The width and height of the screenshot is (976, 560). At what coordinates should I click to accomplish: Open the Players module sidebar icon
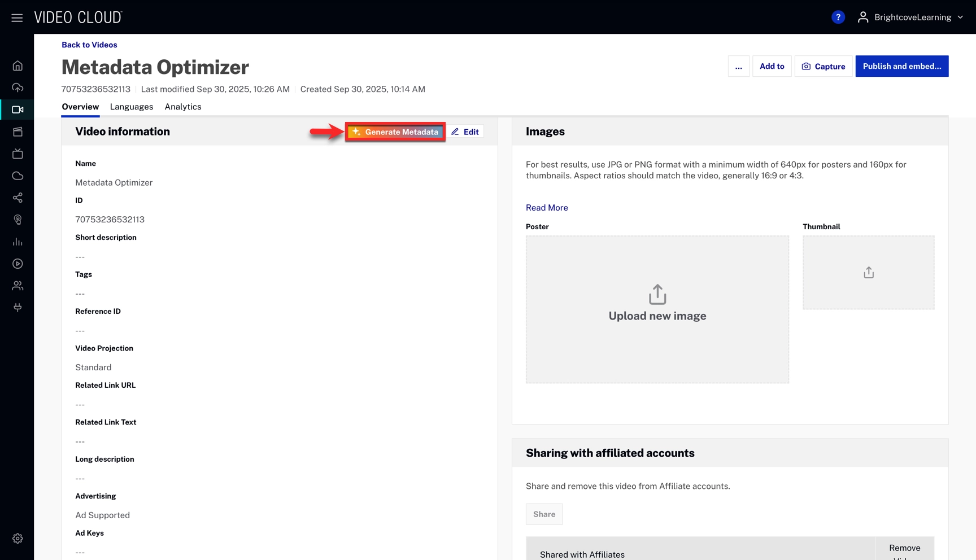(x=18, y=264)
